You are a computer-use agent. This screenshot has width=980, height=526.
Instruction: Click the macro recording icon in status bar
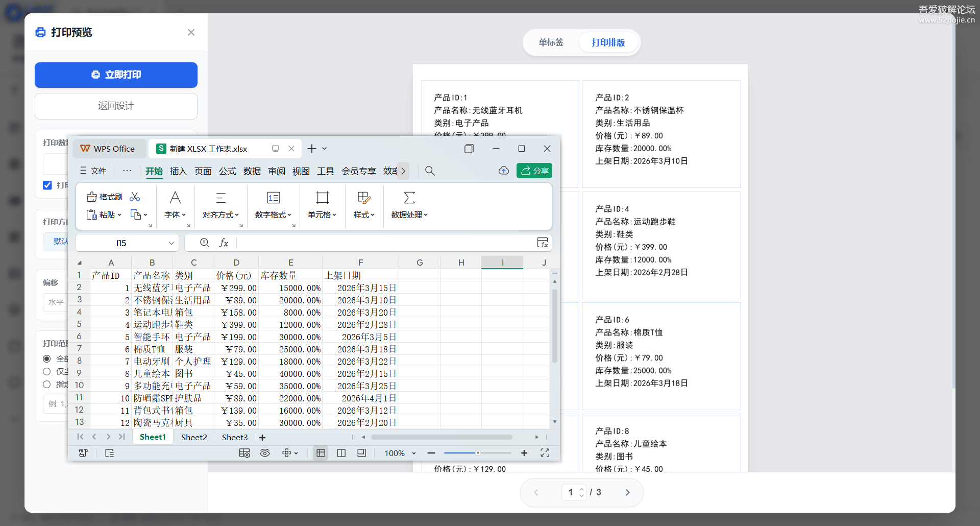point(83,453)
